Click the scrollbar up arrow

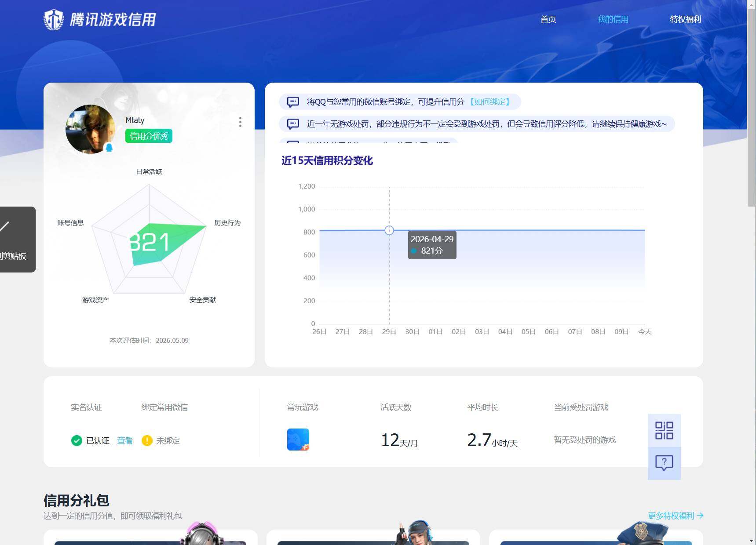(752, 4)
